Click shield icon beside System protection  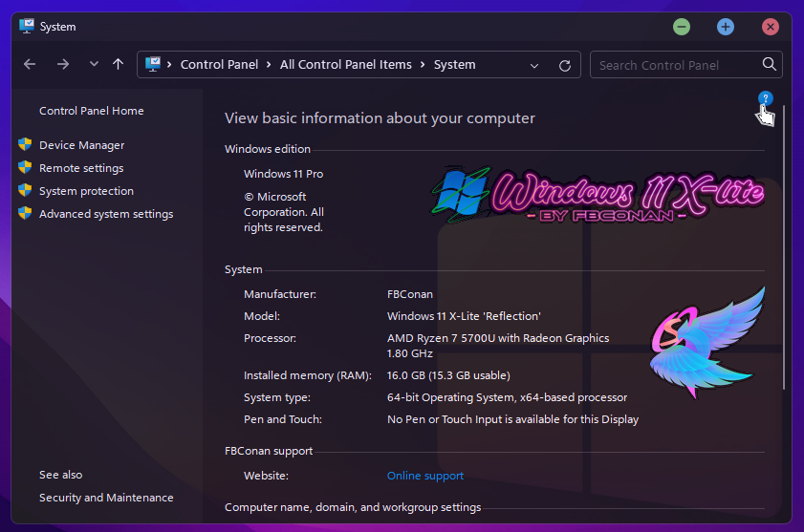pyautogui.click(x=25, y=190)
